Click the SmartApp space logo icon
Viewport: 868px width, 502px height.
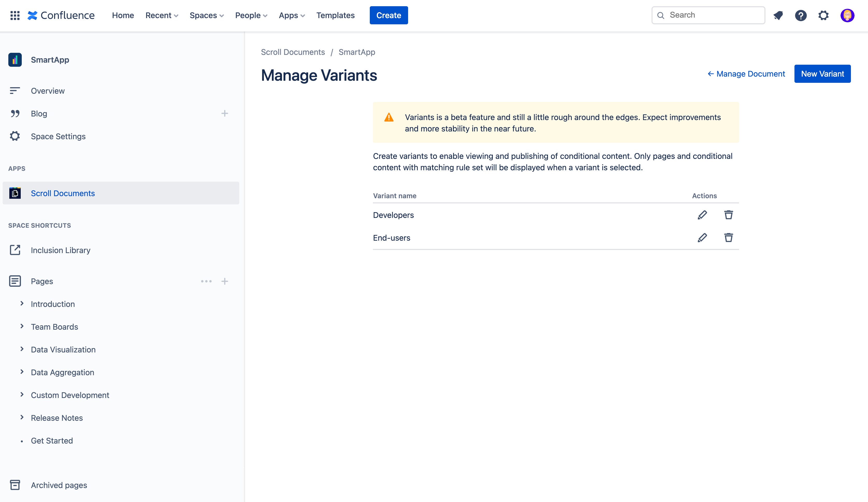(x=15, y=60)
